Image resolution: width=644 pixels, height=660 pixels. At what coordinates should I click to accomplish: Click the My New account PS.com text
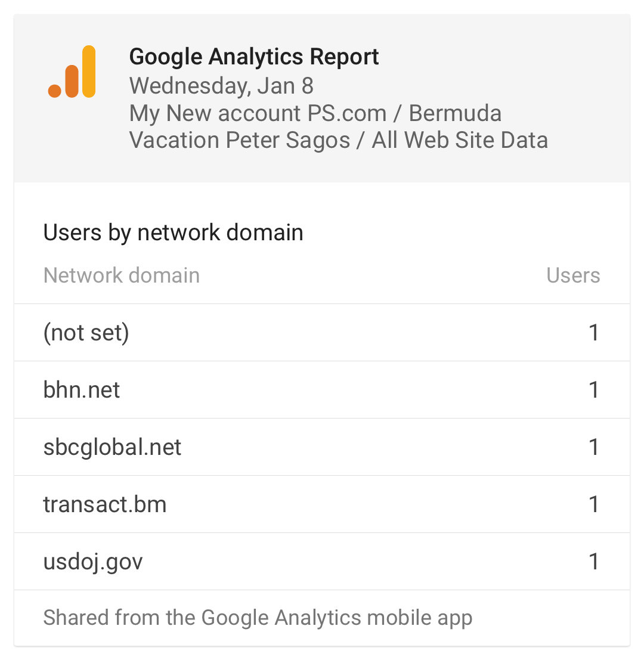pyautogui.click(x=258, y=113)
